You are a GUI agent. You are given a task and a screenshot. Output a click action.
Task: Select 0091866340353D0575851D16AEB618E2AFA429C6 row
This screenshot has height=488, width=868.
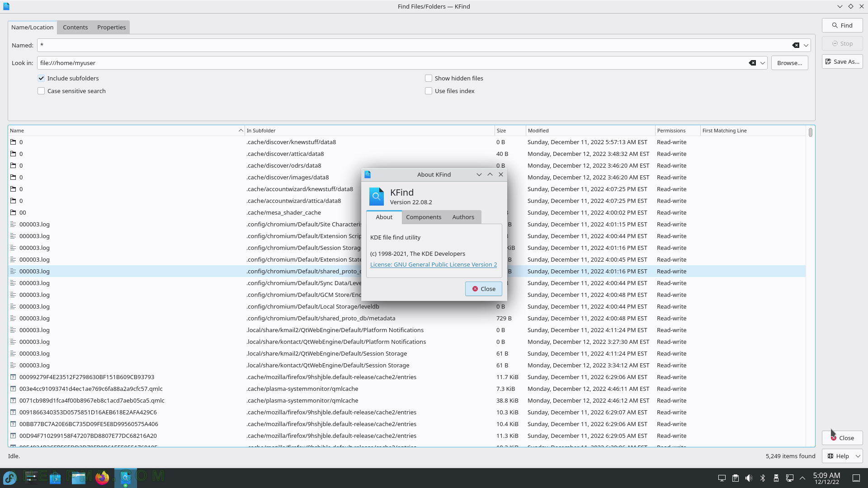coord(407,412)
